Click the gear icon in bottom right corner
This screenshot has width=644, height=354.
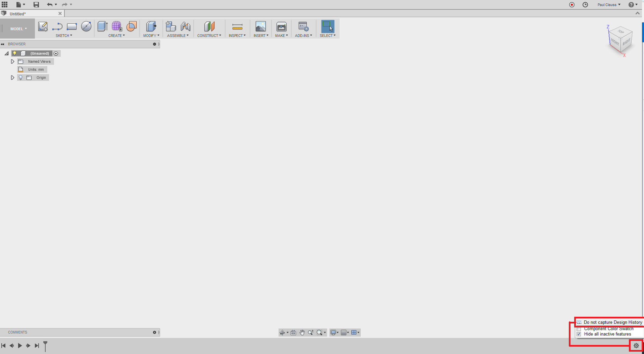coord(636,345)
